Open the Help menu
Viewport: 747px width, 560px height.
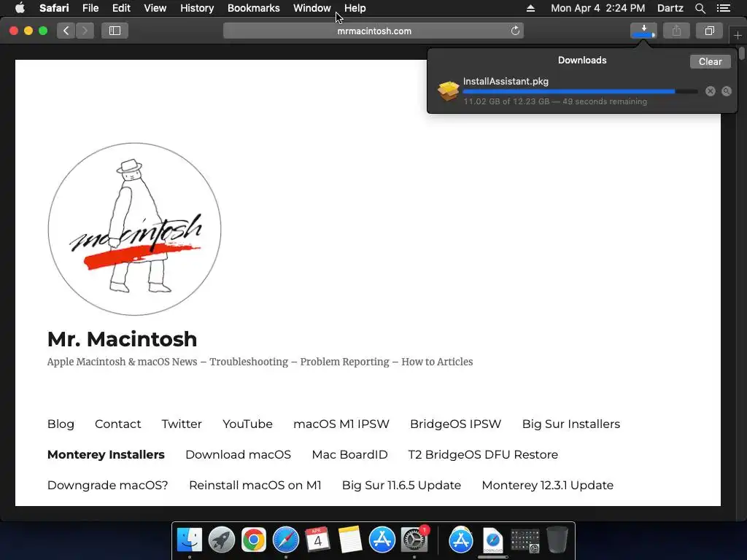click(355, 8)
